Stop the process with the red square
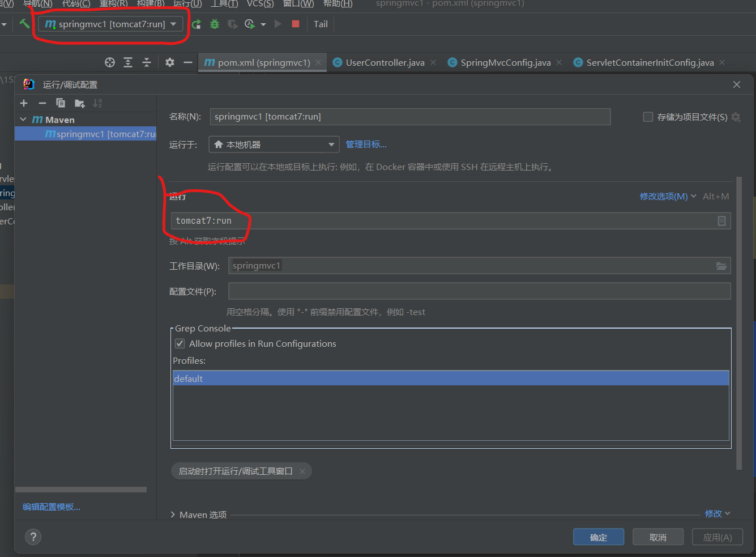756x557 pixels. (295, 24)
